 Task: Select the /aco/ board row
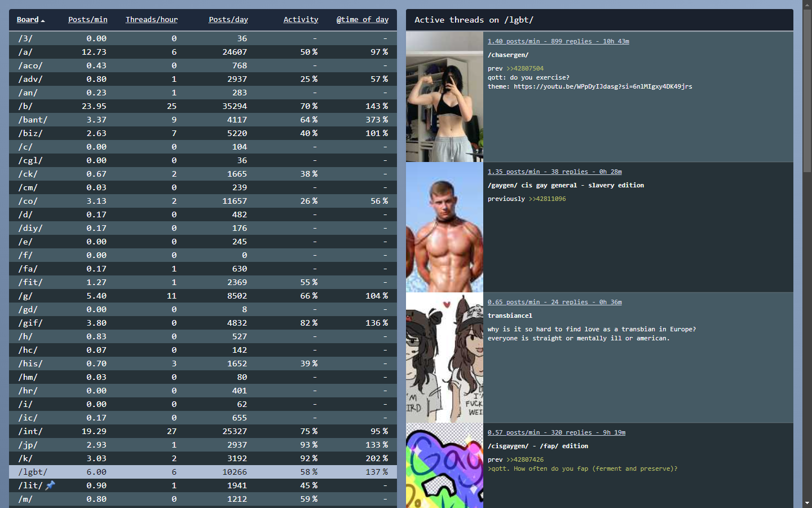point(203,65)
